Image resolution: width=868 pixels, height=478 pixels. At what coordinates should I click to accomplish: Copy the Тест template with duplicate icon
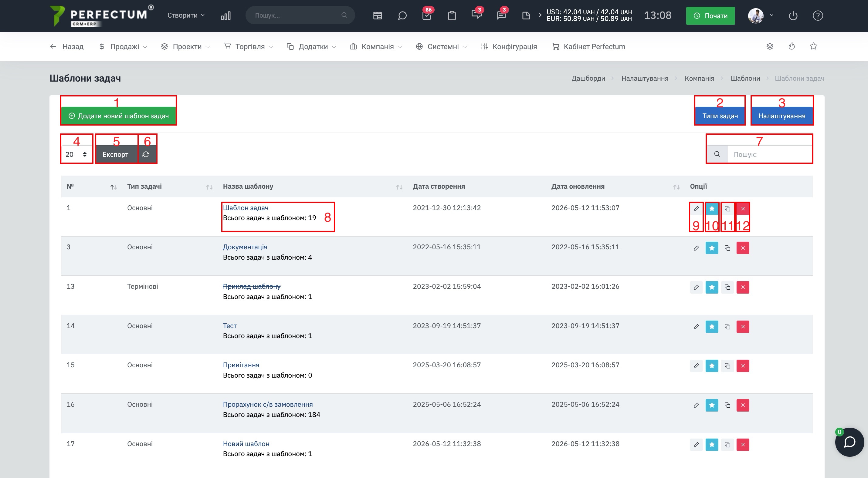click(x=727, y=327)
